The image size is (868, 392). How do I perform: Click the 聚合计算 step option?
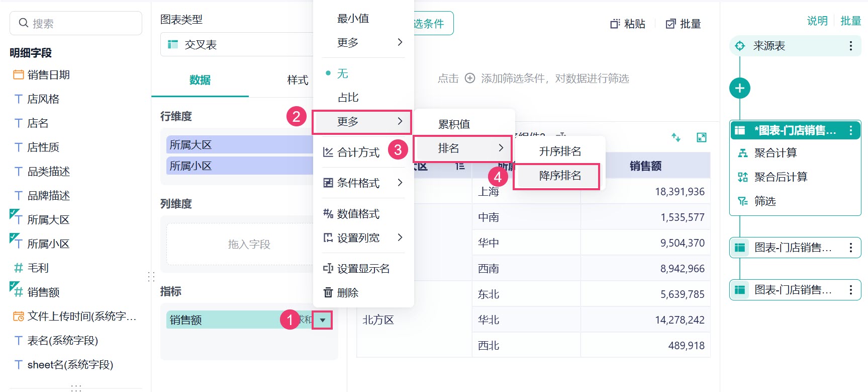[x=775, y=152]
